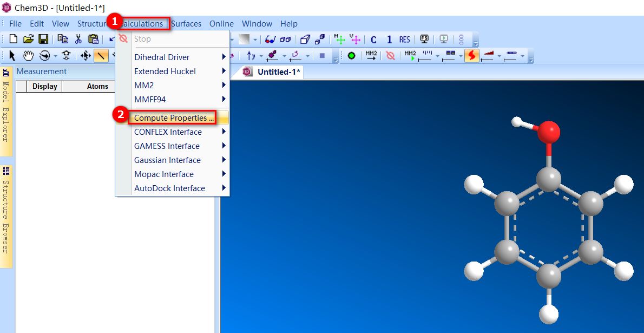Save the model with the floppy icon
The height and width of the screenshot is (333, 644).
43,39
